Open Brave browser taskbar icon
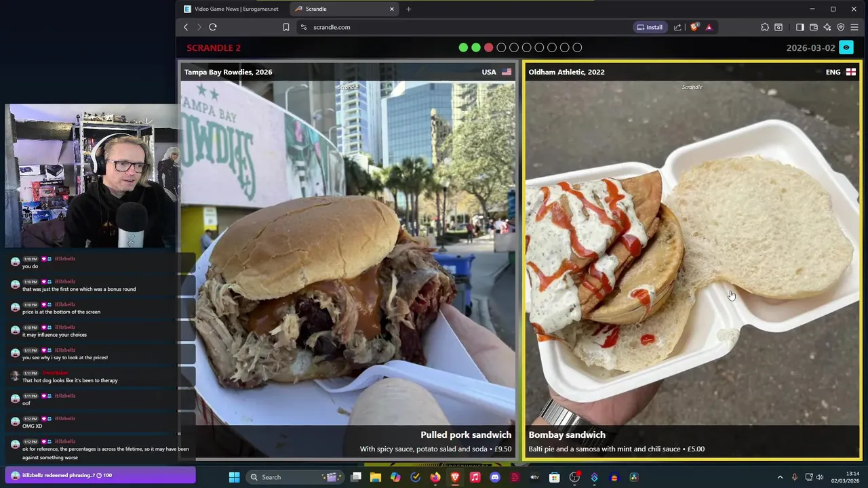The image size is (868, 488). pos(455,477)
